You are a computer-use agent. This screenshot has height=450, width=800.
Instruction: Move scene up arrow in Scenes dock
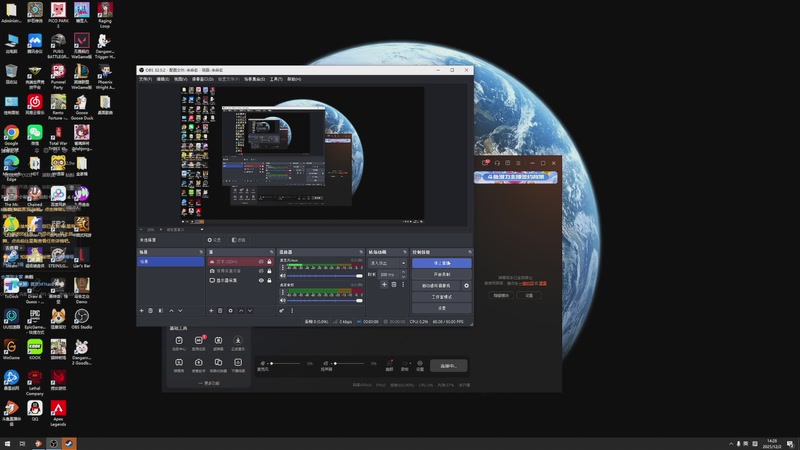click(171, 311)
